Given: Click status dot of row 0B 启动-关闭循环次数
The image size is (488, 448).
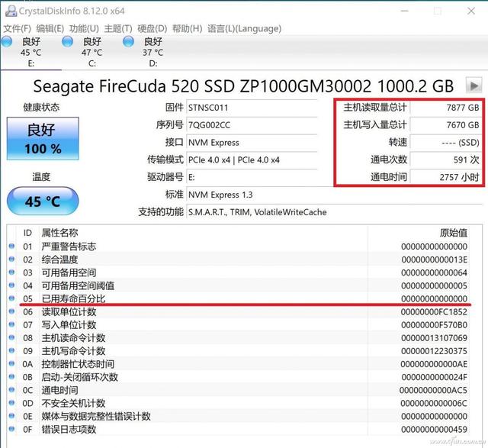Looking at the screenshot, I should [12, 377].
